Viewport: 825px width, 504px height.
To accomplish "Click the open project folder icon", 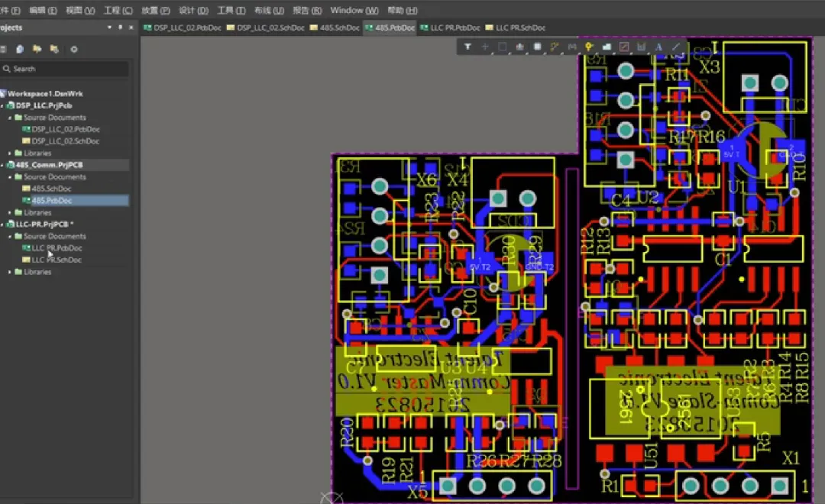I will 37,49.
